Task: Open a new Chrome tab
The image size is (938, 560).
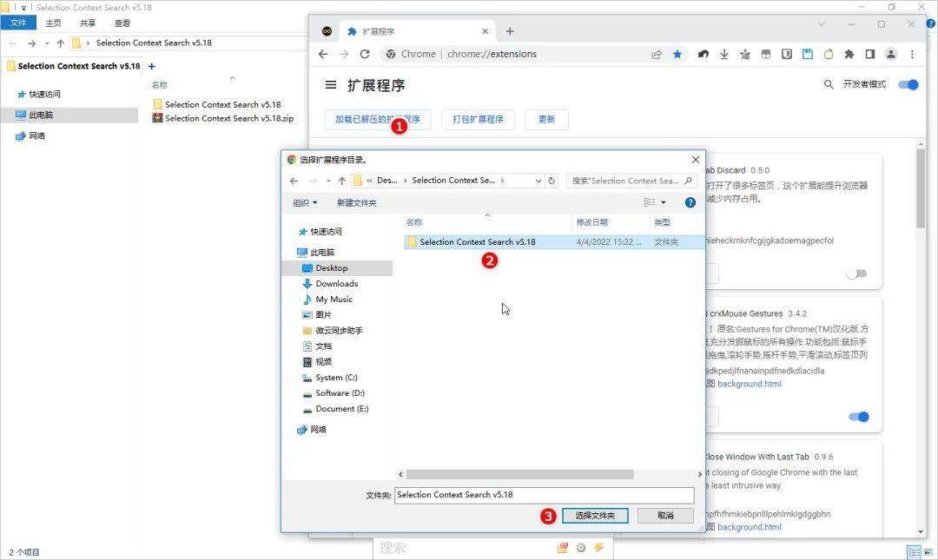Action: 510,31
